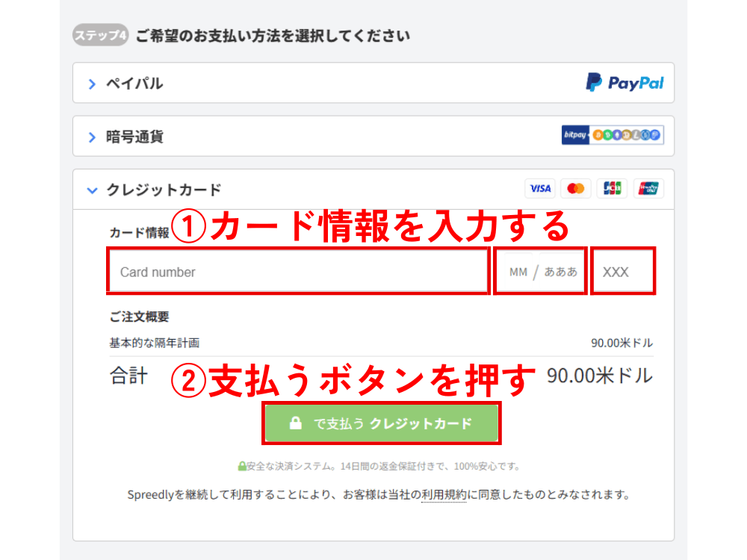Click the UnionPay card icon
This screenshot has width=747, height=560.
pyautogui.click(x=648, y=189)
